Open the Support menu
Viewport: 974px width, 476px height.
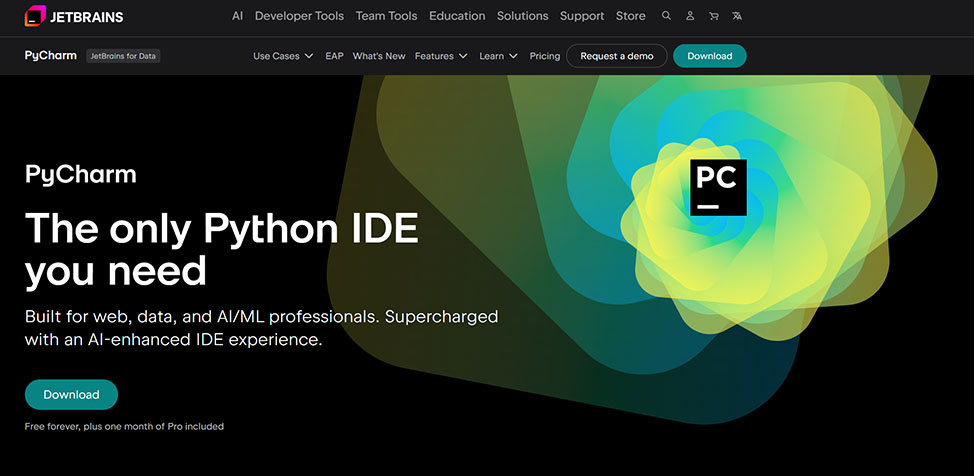[582, 16]
